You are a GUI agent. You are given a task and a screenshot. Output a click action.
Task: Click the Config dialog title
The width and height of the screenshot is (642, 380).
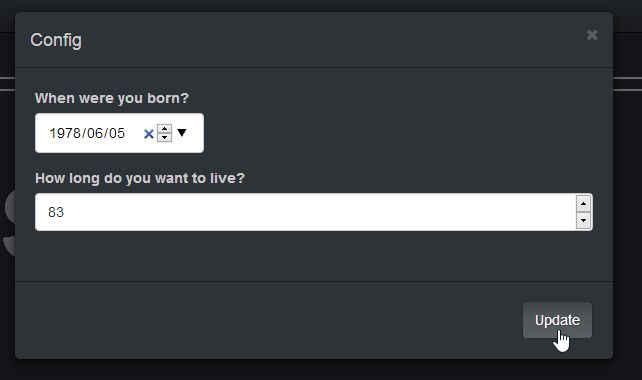(x=56, y=40)
